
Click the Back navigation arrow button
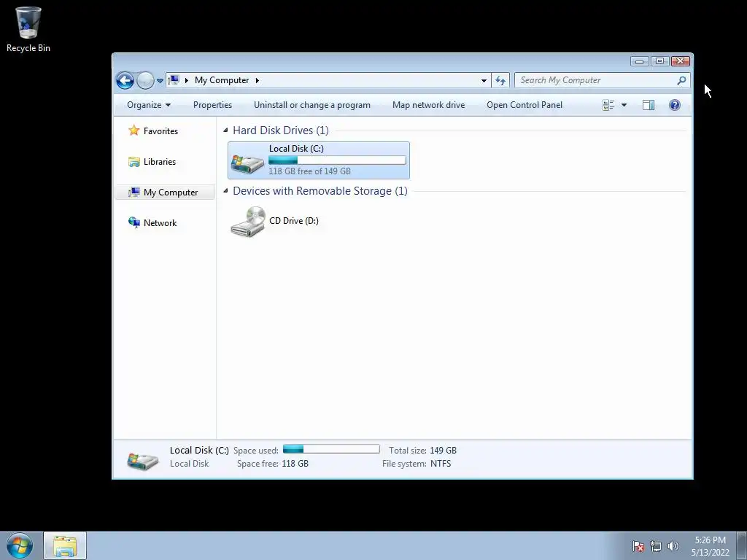[125, 80]
